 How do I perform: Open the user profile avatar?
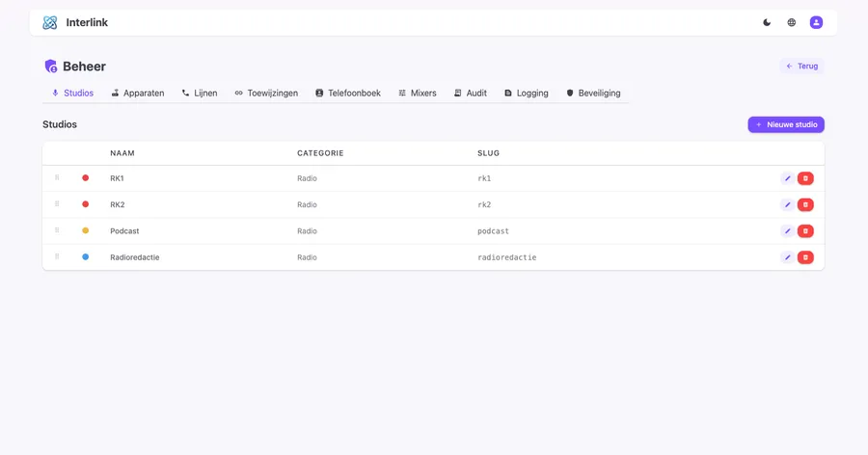816,23
